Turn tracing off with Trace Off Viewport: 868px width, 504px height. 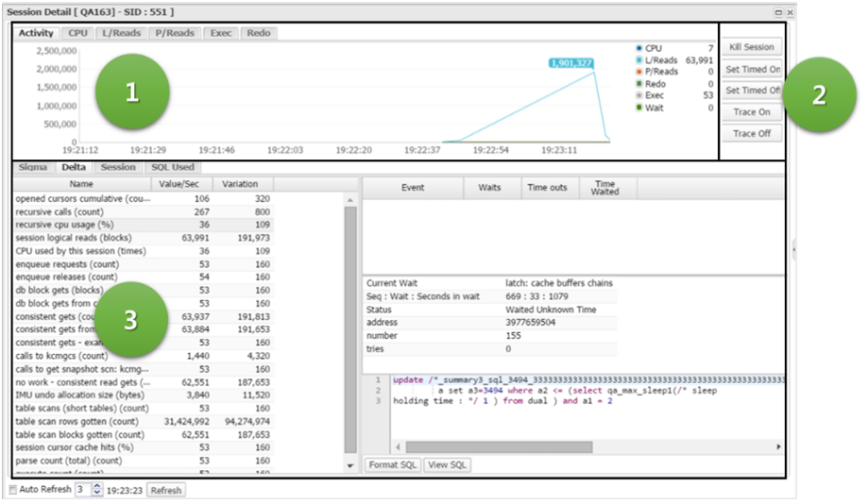752,133
